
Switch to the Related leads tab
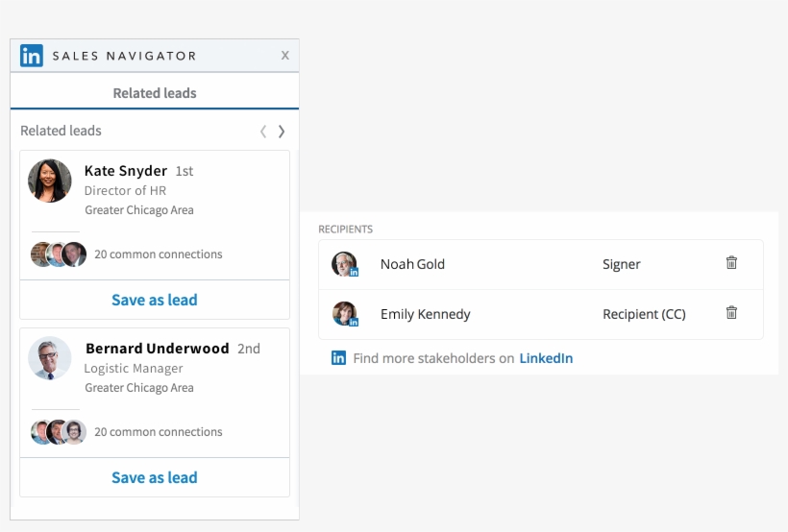155,93
